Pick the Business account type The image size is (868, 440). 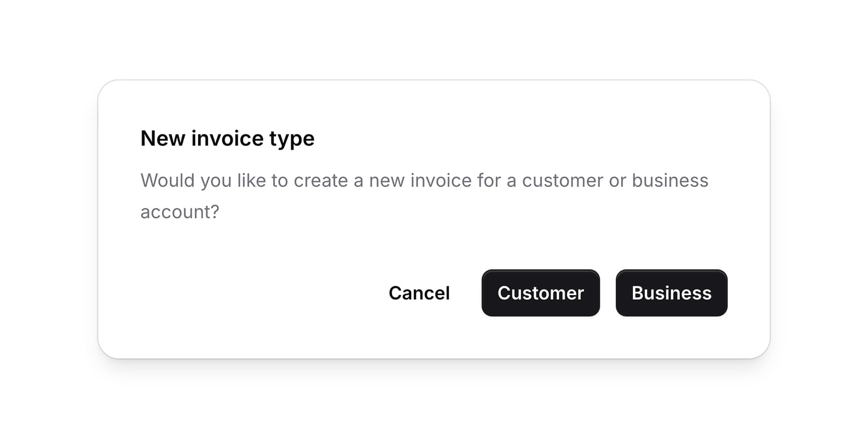(x=671, y=293)
